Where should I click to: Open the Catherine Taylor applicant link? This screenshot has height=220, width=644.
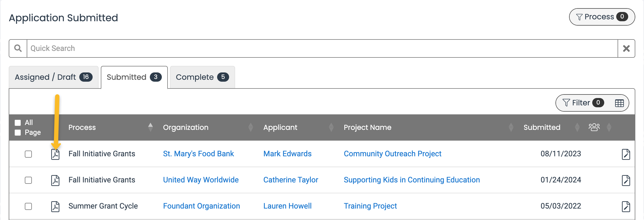[x=291, y=180]
